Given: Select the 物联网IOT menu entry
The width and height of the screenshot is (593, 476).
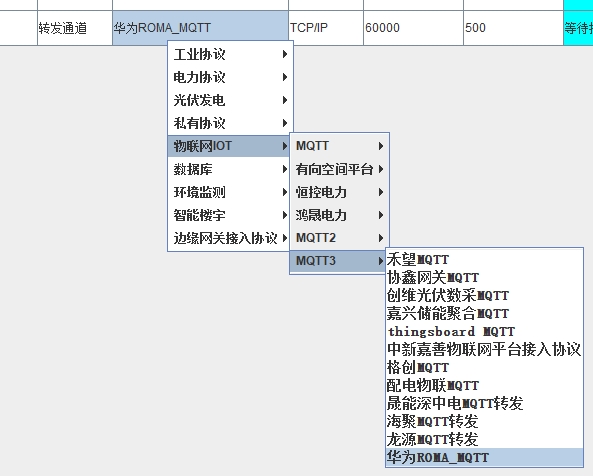Looking at the screenshot, I should 229,146.
